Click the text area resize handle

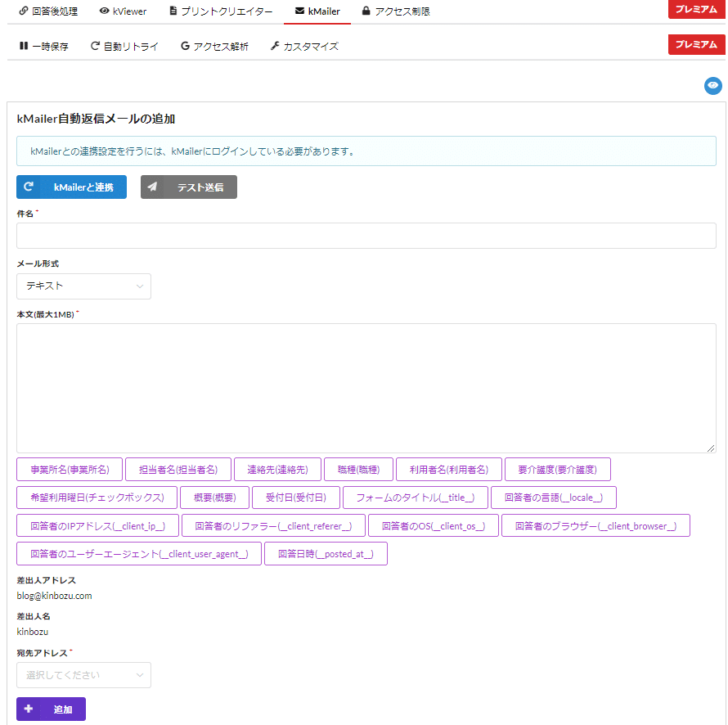(711, 448)
